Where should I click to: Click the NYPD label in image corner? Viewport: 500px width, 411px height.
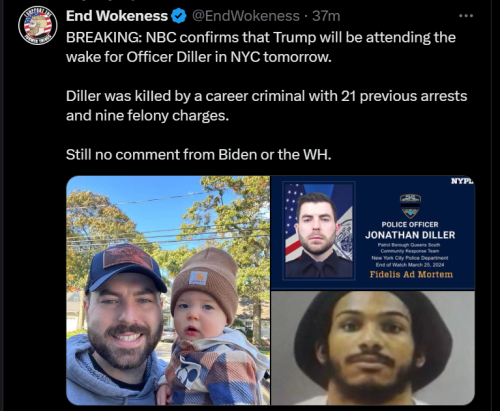[x=462, y=181]
